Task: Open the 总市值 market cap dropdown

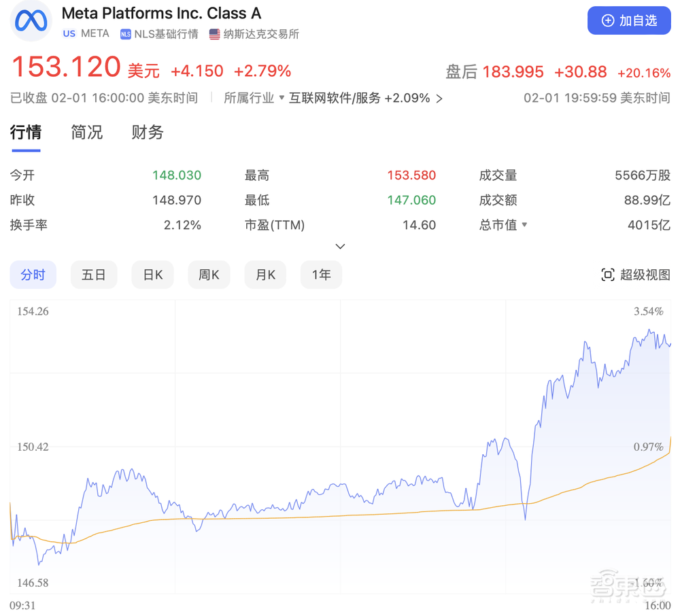Action: pos(503,225)
